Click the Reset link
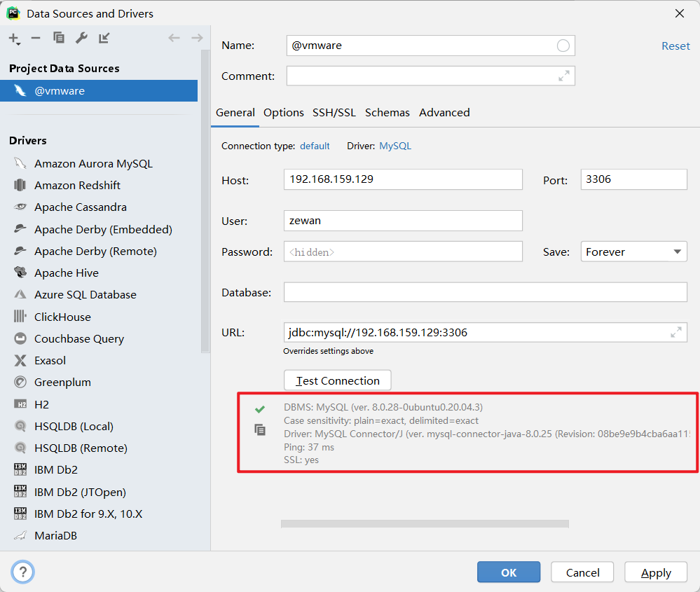700x592 pixels. pos(675,46)
